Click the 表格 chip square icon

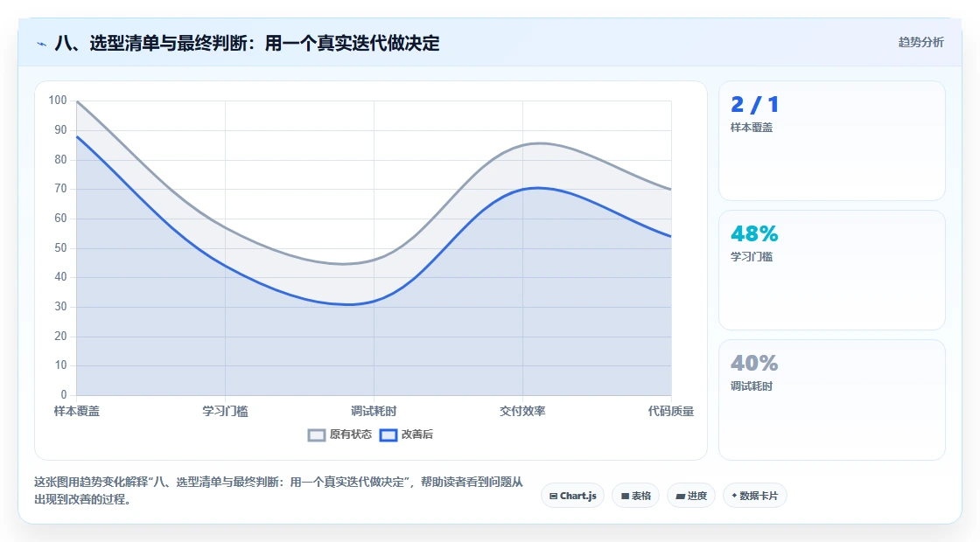pos(625,497)
